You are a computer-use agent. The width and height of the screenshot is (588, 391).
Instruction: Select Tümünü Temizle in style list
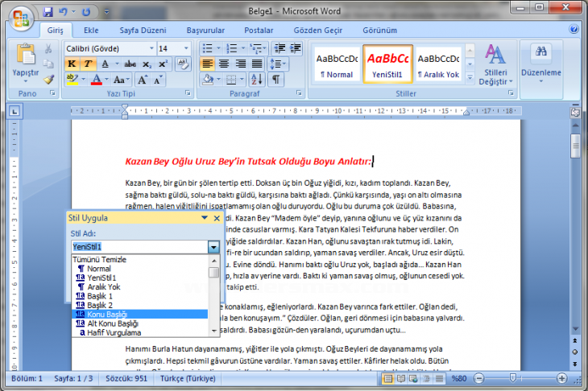tap(139, 260)
